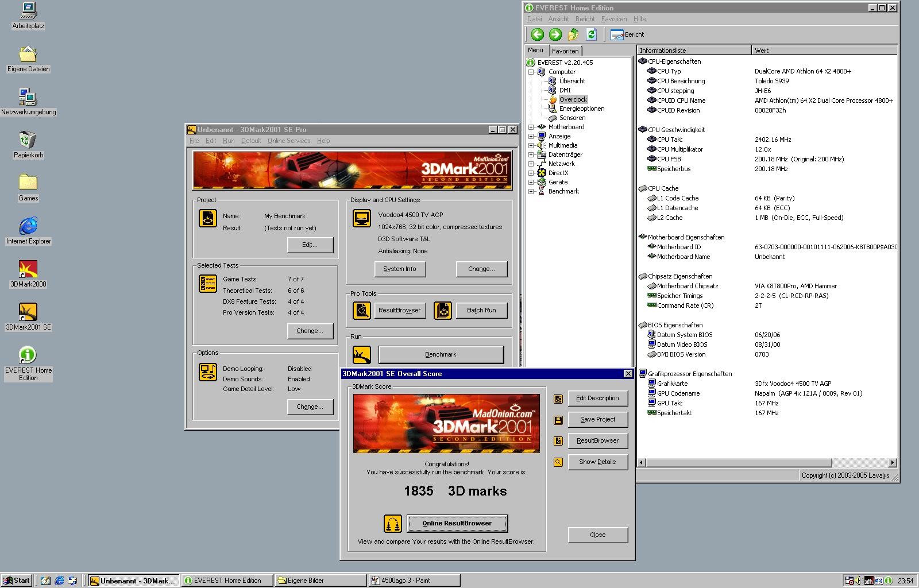This screenshot has width=919, height=588.
Task: Click the Wert column header
Action: point(824,51)
